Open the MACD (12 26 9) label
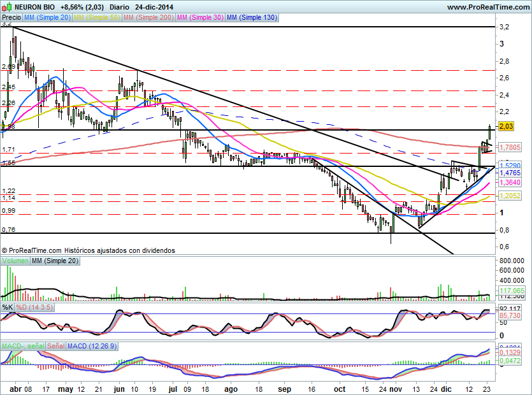Viewport: 532px width, 395px height. point(92,346)
